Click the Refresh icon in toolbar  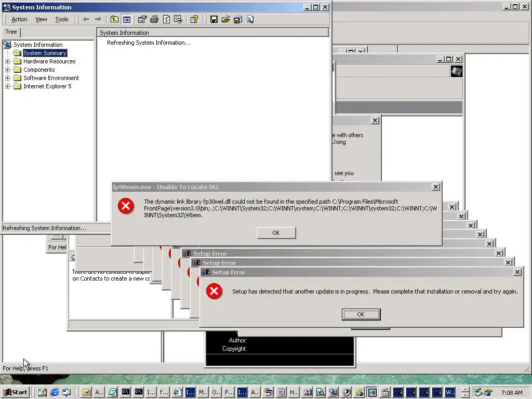pyautogui.click(x=166, y=19)
